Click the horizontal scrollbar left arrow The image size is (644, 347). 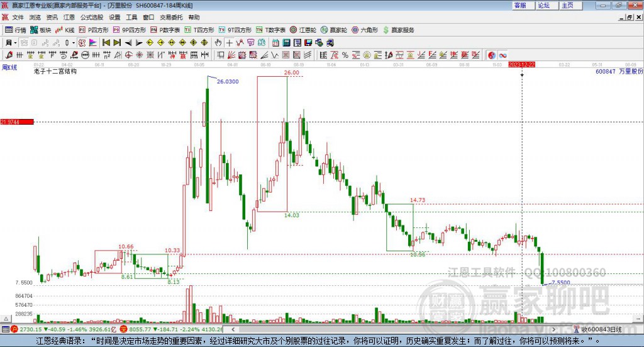coord(233,329)
